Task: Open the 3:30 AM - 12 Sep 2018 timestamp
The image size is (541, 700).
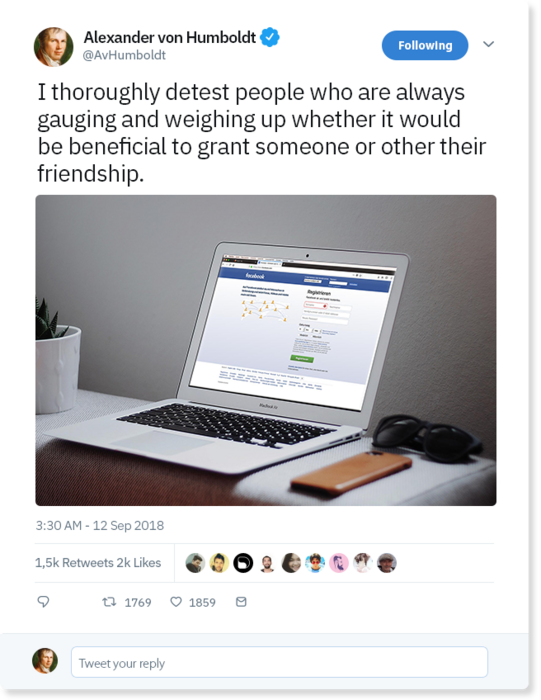Action: (100, 525)
